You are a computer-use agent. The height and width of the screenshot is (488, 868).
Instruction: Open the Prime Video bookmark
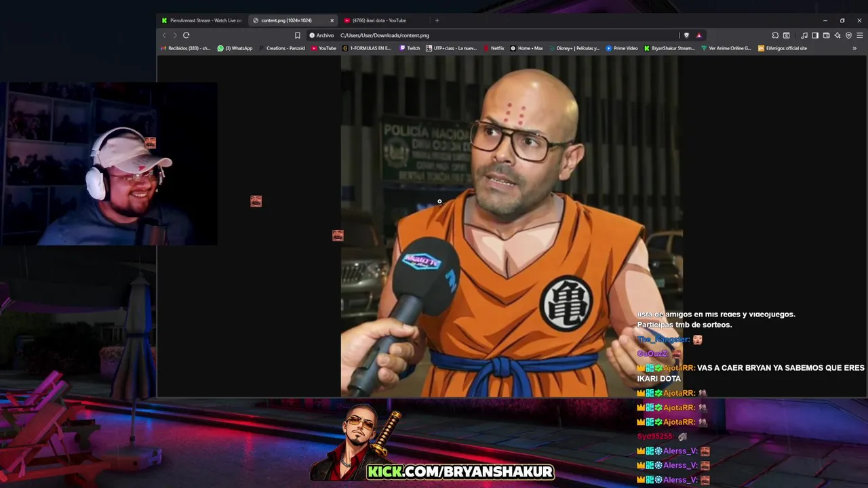(x=622, y=48)
